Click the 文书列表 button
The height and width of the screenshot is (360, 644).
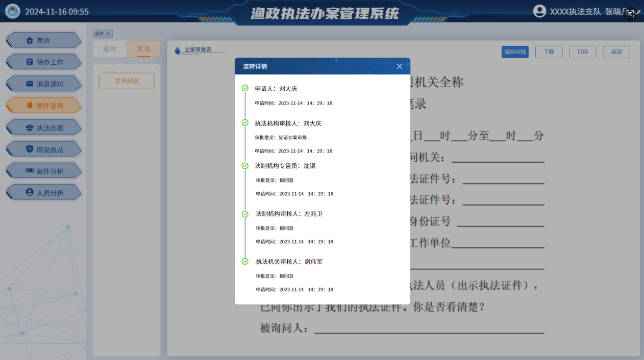[x=127, y=81]
